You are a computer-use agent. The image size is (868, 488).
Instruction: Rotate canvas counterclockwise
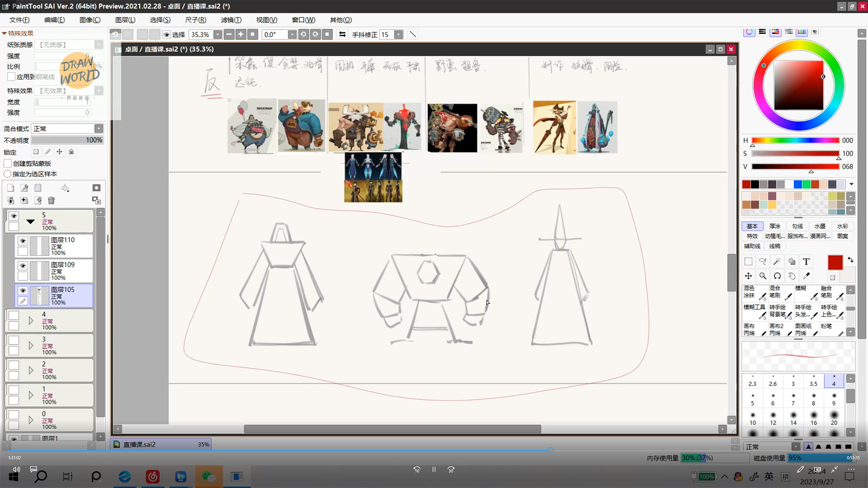[x=303, y=34]
